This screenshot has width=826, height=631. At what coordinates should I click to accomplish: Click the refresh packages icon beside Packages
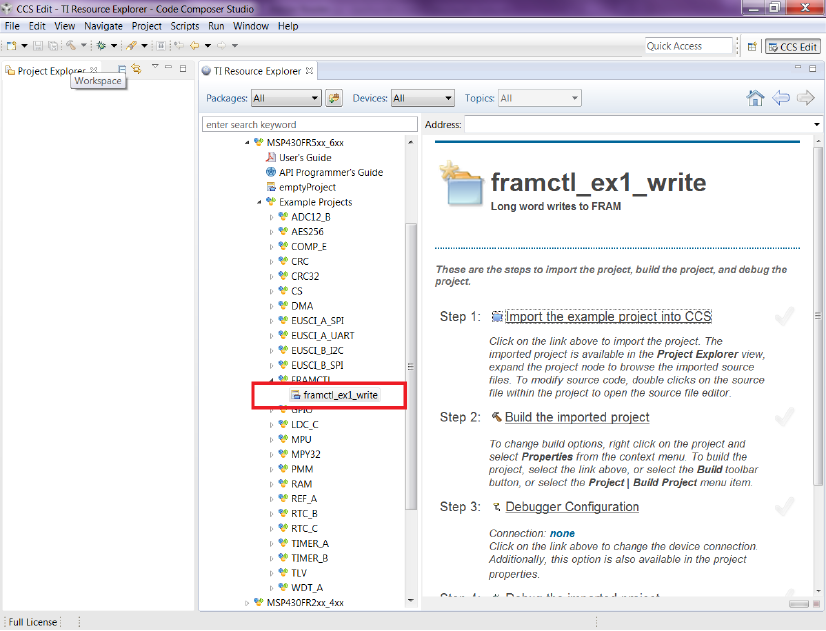click(x=334, y=98)
